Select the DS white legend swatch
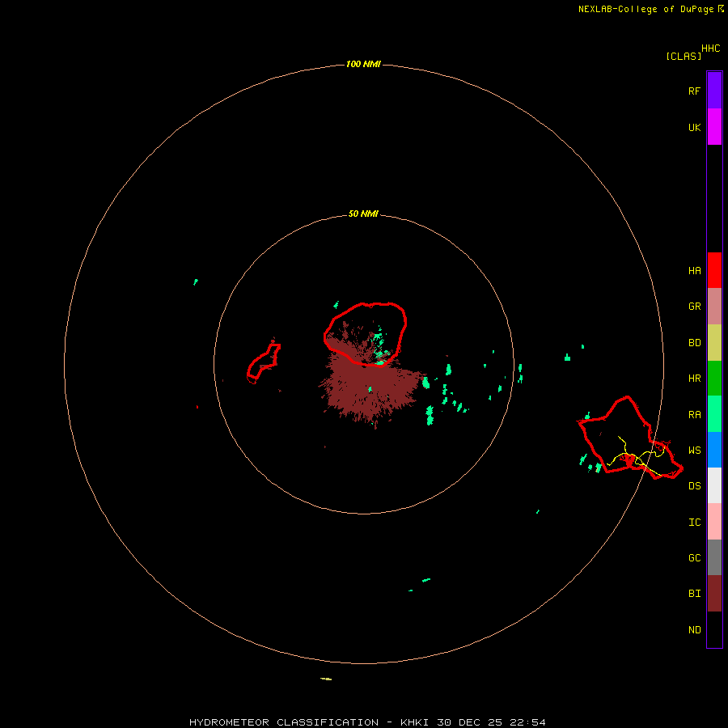Viewport: 728px width, 728px height. click(714, 485)
